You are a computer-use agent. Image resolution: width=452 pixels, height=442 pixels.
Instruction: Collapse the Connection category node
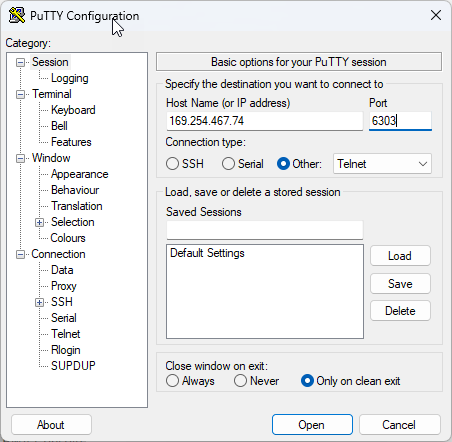point(21,254)
